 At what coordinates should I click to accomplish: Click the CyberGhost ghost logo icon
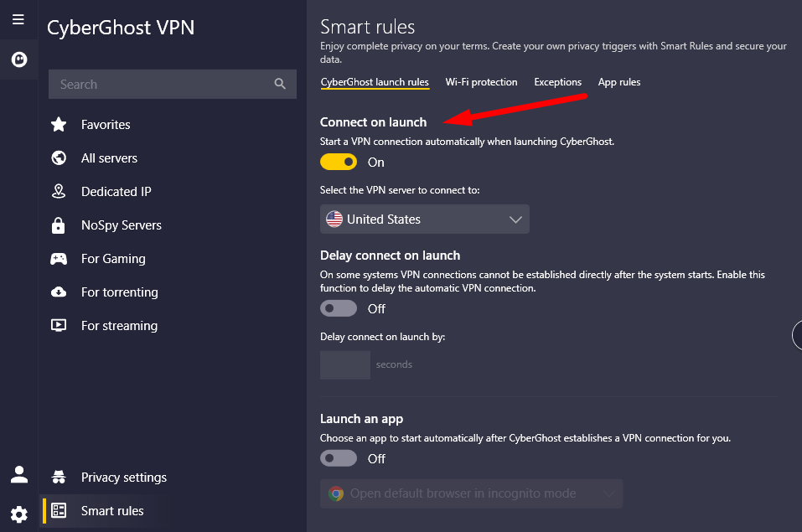(x=18, y=59)
